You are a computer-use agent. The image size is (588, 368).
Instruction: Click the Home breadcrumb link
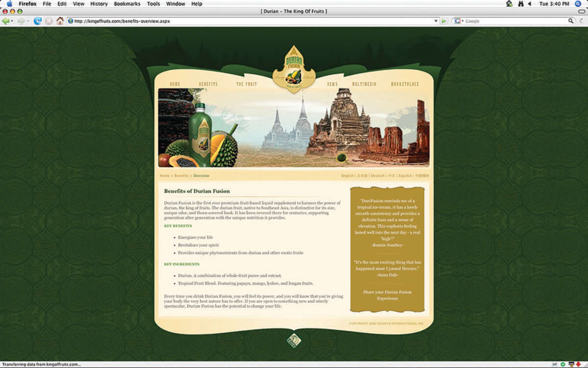tap(164, 176)
